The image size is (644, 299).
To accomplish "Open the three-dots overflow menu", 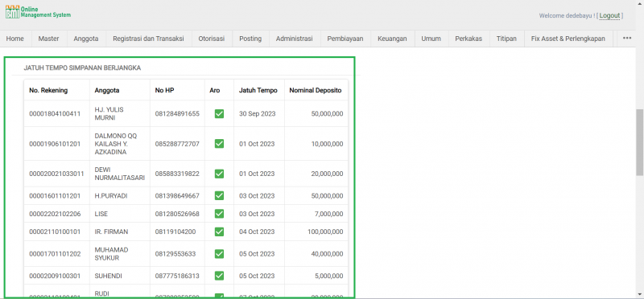I will tap(627, 39).
